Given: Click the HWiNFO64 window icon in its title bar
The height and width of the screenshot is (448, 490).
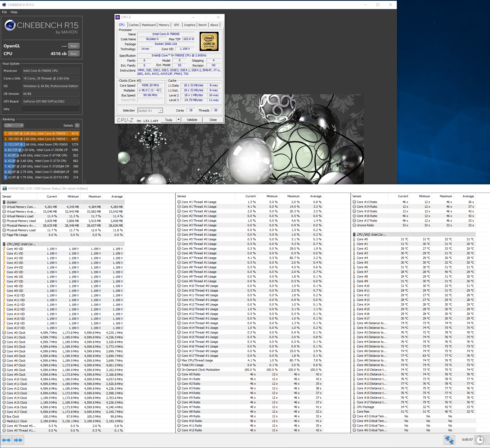Looking at the screenshot, I should 4,188.
